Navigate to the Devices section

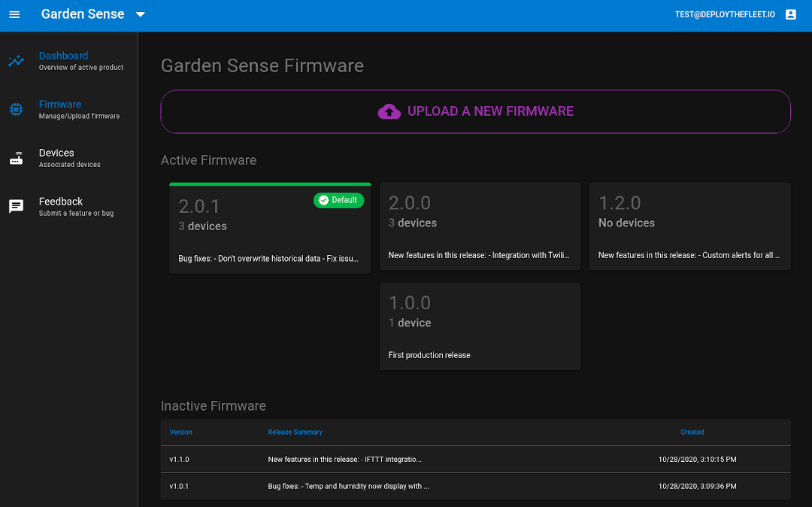(x=56, y=158)
